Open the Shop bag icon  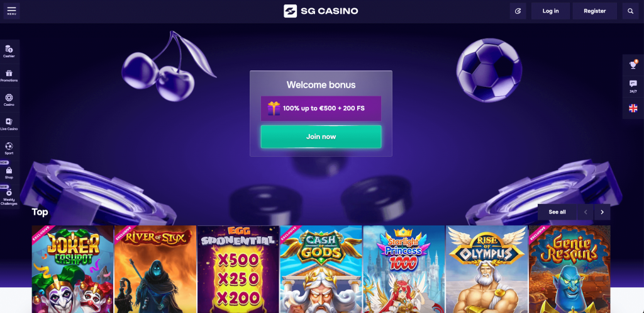point(9,173)
